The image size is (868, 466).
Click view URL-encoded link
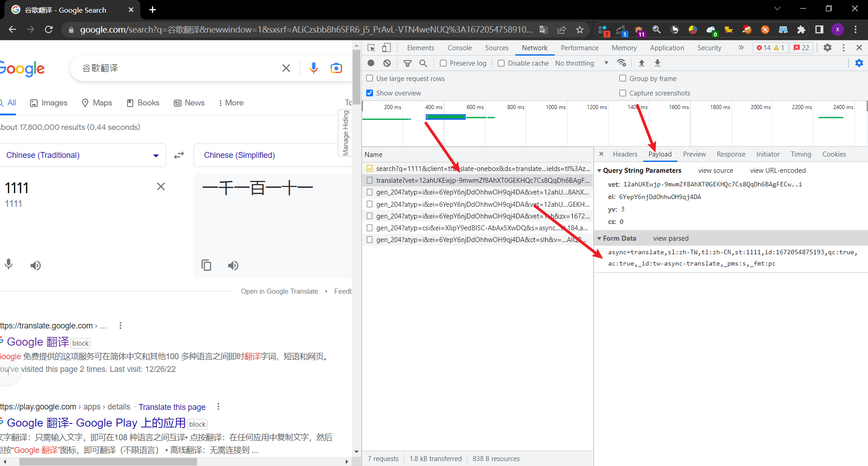[x=778, y=171]
